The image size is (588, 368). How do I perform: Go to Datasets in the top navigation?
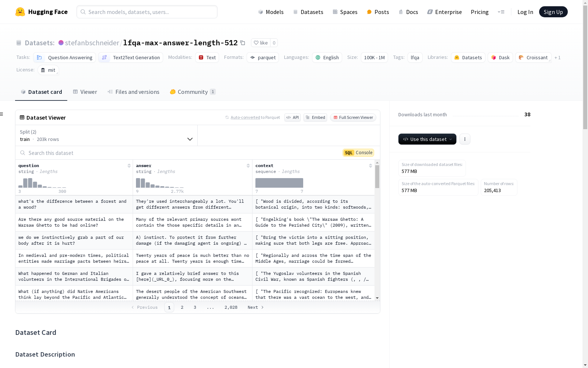[308, 12]
